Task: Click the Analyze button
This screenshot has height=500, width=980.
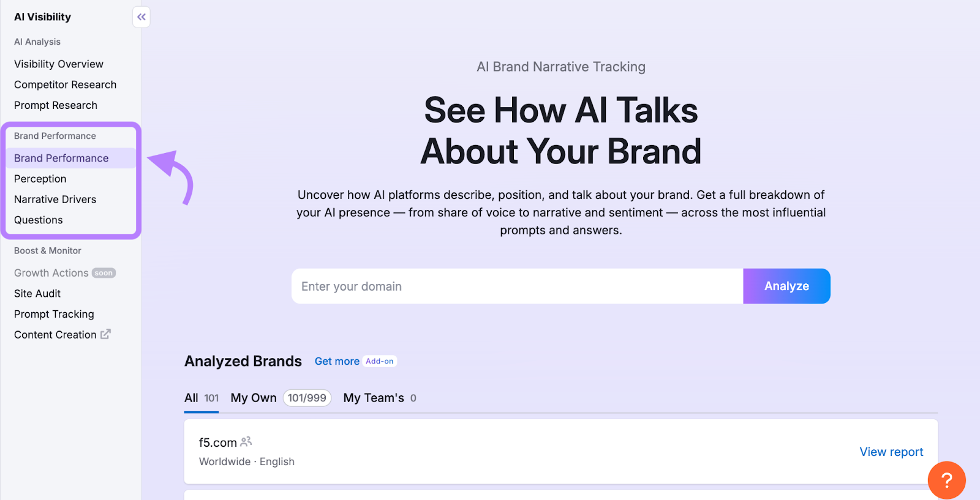Action: pyautogui.click(x=786, y=286)
